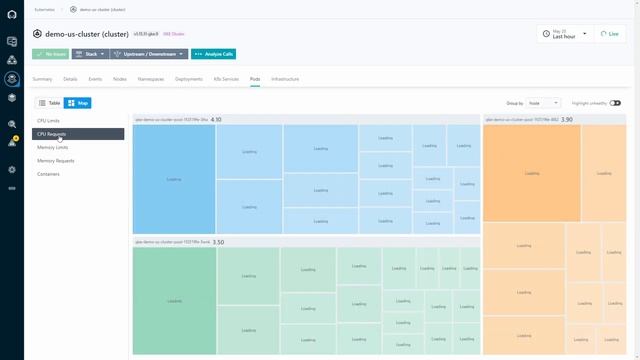Click the largest dark orange pod tile

click(x=532, y=173)
